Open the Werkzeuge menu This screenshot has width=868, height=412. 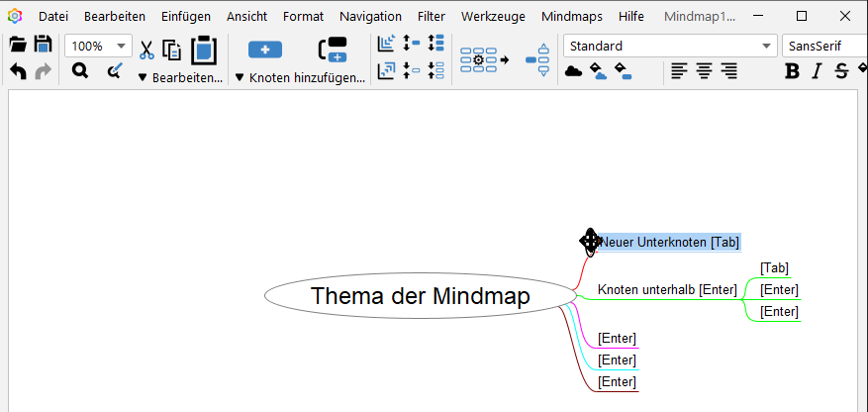[493, 17]
